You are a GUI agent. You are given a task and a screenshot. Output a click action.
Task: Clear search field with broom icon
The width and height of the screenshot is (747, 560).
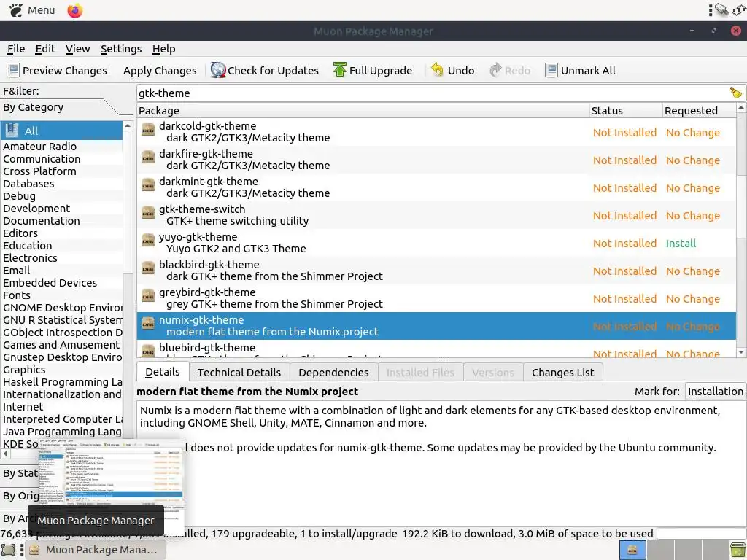[735, 93]
